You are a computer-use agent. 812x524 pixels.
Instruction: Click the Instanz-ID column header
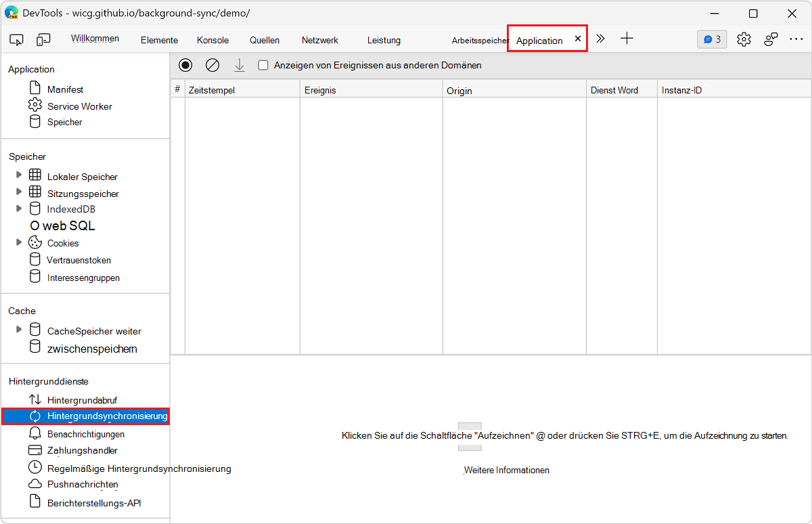[734, 89]
